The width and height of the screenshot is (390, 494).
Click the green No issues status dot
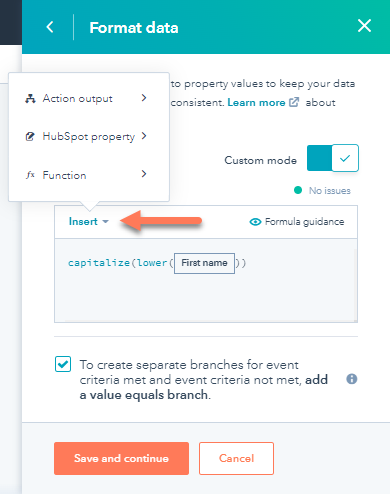[298, 190]
